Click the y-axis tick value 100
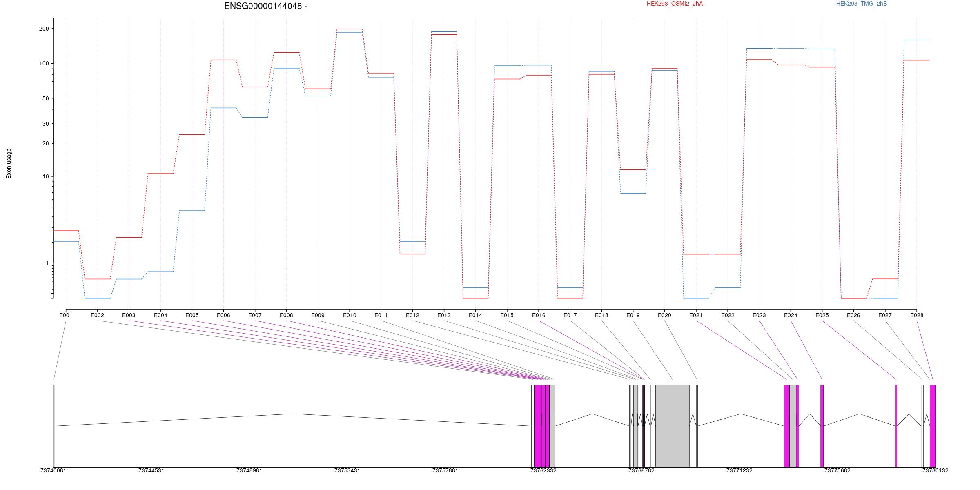The image size is (980, 490). [44, 63]
